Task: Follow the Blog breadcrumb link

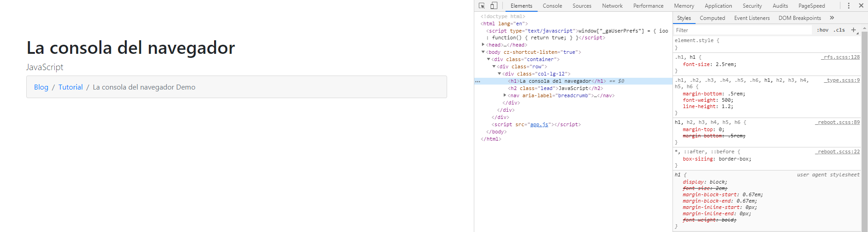Action: [41, 87]
